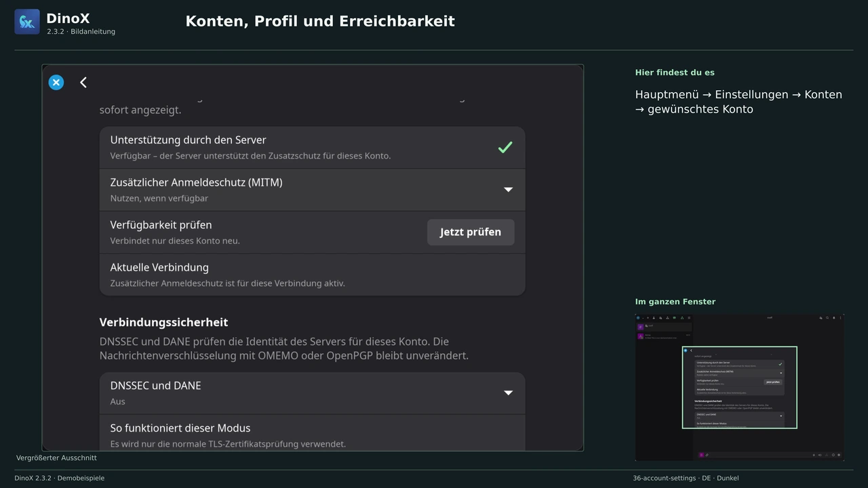The width and height of the screenshot is (868, 488).
Task: Click the 'Aus' value under DNSSEC und DANE
Action: (117, 401)
